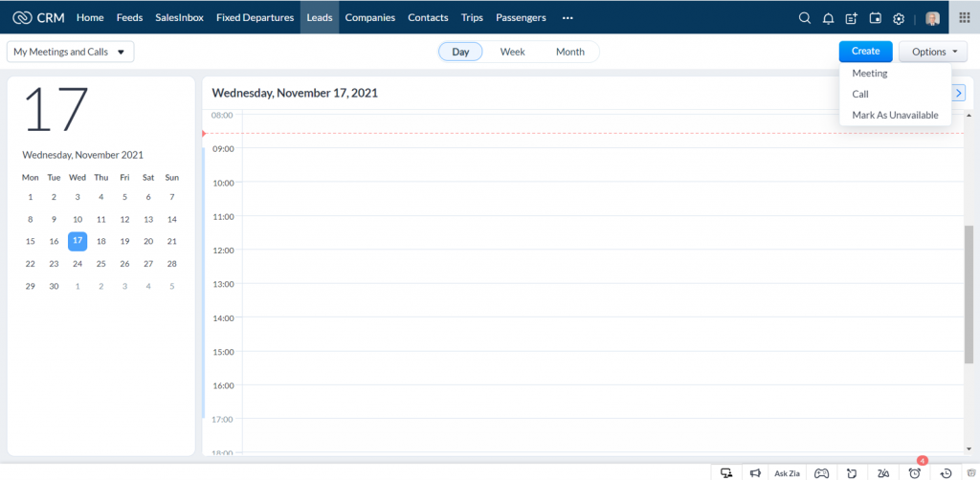Open the apps grid launcher icon
The height and width of the screenshot is (480, 980).
click(965, 17)
